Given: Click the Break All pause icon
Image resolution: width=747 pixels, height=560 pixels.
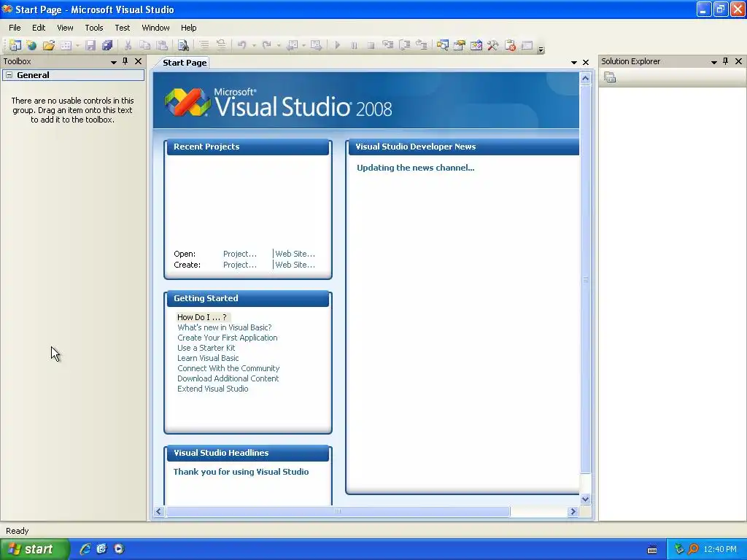Looking at the screenshot, I should [354, 45].
